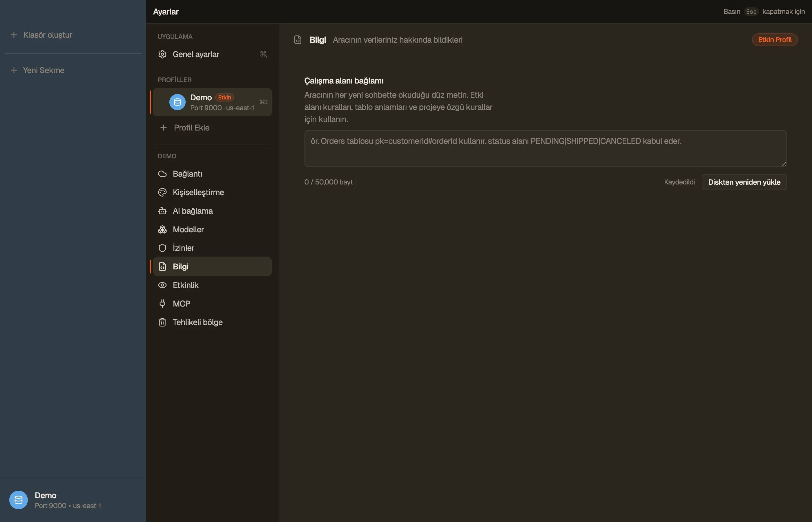Click the Kişiselleştirme palette icon
Screen dimensions: 812x522
[x=162, y=193]
